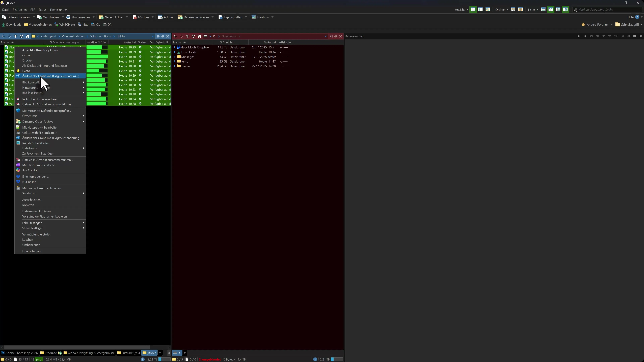Image resolution: width=644 pixels, height=362 pixels.
Task: Open the Extras menu
Action: click(42, 10)
